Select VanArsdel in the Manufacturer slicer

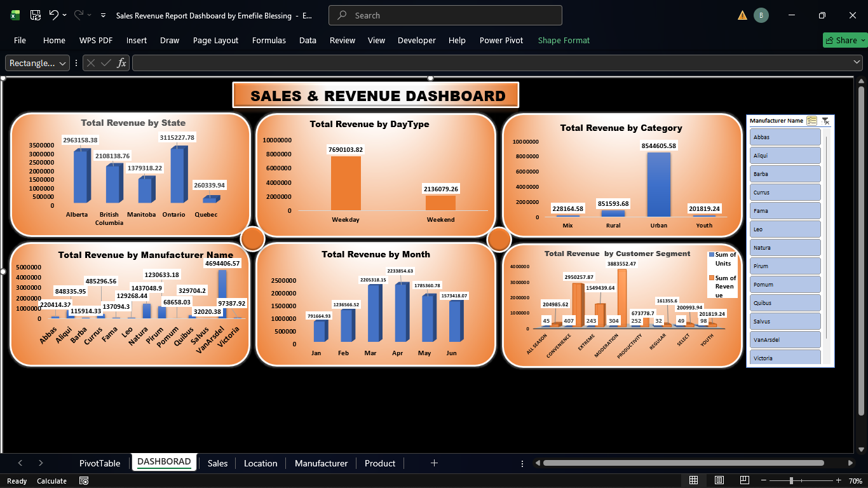point(785,339)
